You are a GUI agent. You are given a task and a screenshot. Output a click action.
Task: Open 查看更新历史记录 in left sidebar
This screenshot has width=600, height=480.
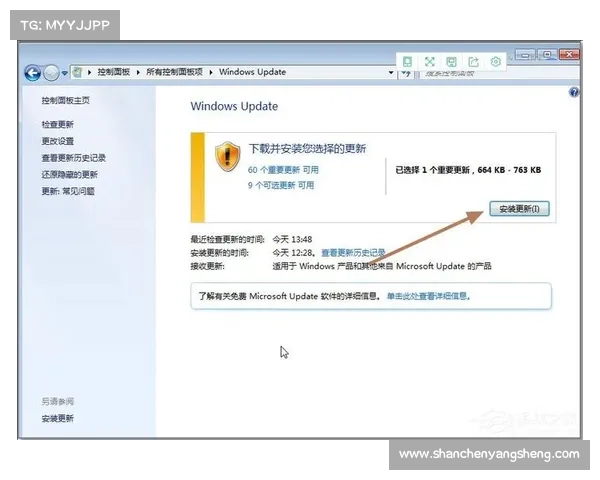[x=73, y=158]
